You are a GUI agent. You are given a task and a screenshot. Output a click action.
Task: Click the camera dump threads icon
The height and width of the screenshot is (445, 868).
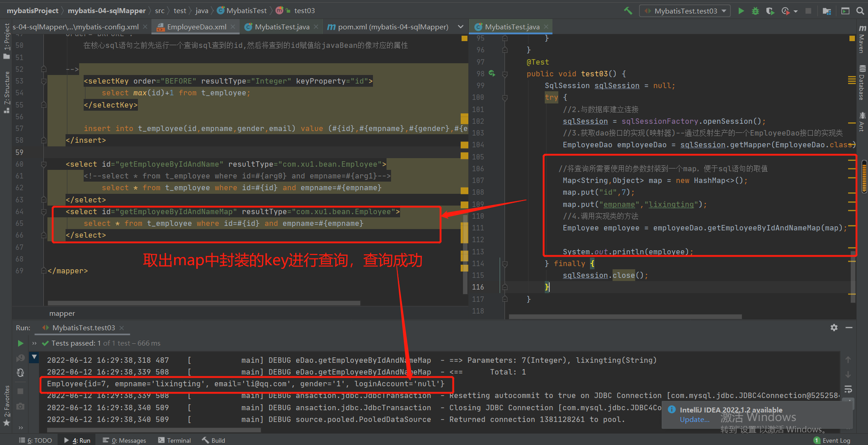pyautogui.click(x=20, y=407)
